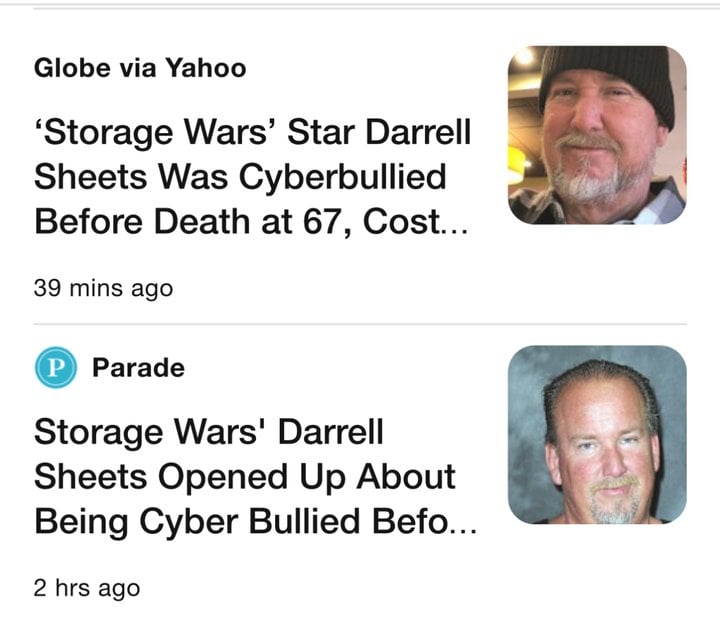Screen dimensions: 720x640
Task: Open thumbnail of man with slicked-back hair
Action: coord(597,435)
